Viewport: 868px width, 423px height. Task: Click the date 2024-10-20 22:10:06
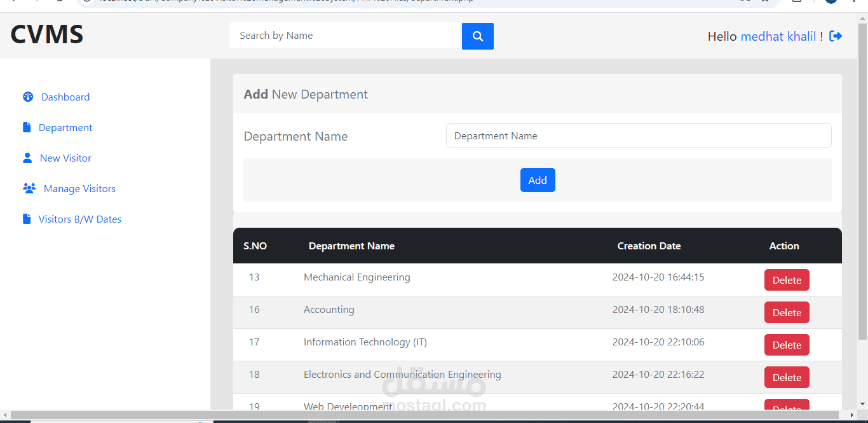coord(658,342)
